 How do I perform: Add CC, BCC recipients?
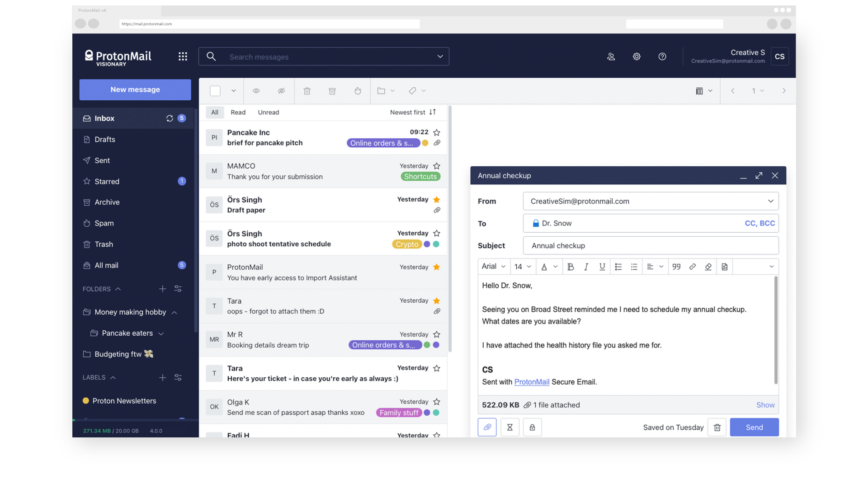tap(759, 223)
